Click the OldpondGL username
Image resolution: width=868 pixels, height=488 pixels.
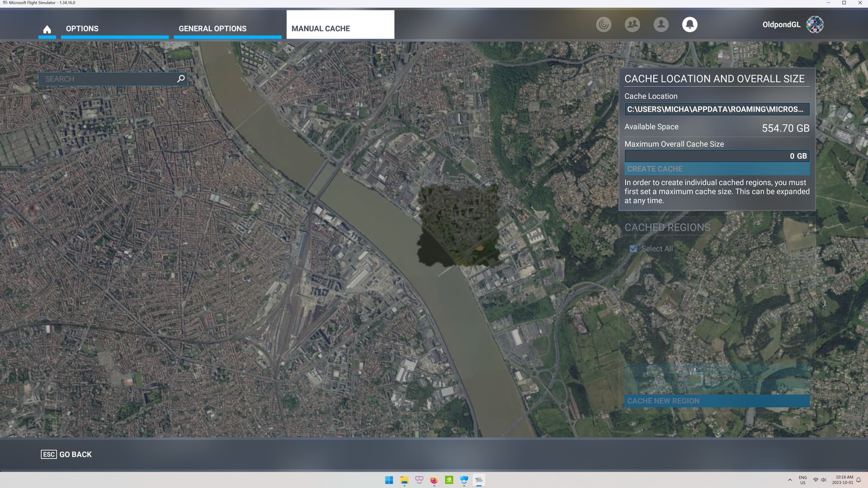pyautogui.click(x=781, y=24)
